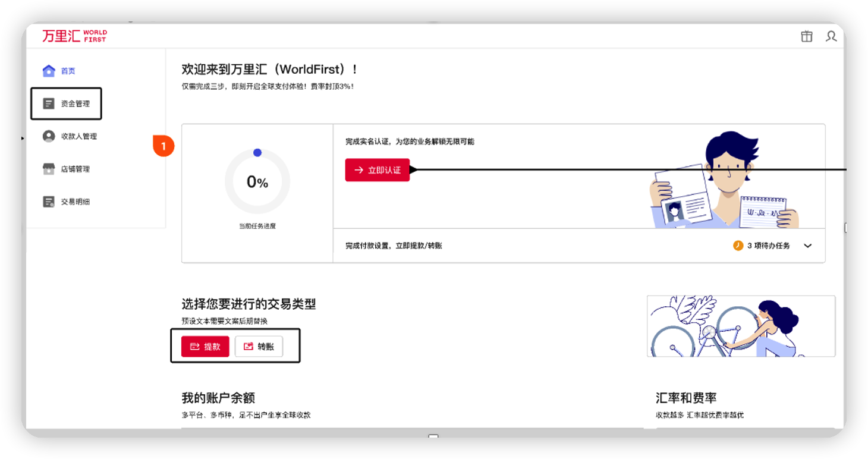The width and height of the screenshot is (868, 459).
Task: Click the 预设文本需要文案后期替换 text
Action: tap(224, 321)
